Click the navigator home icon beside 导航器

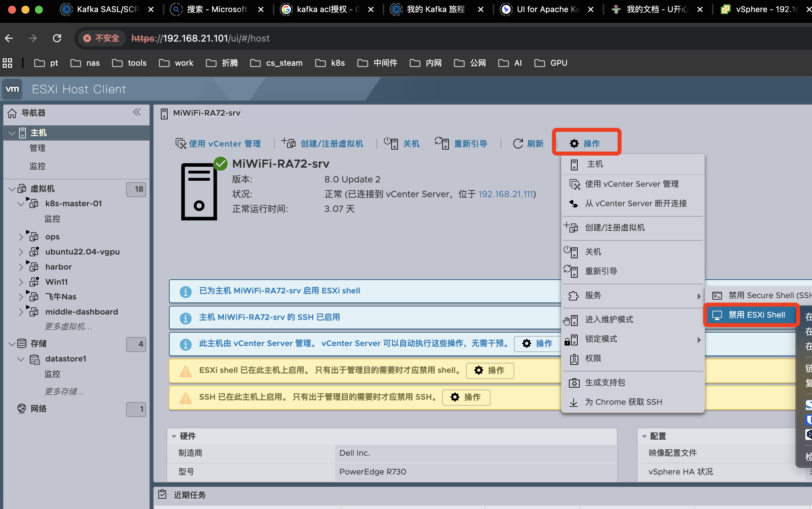pos(12,113)
